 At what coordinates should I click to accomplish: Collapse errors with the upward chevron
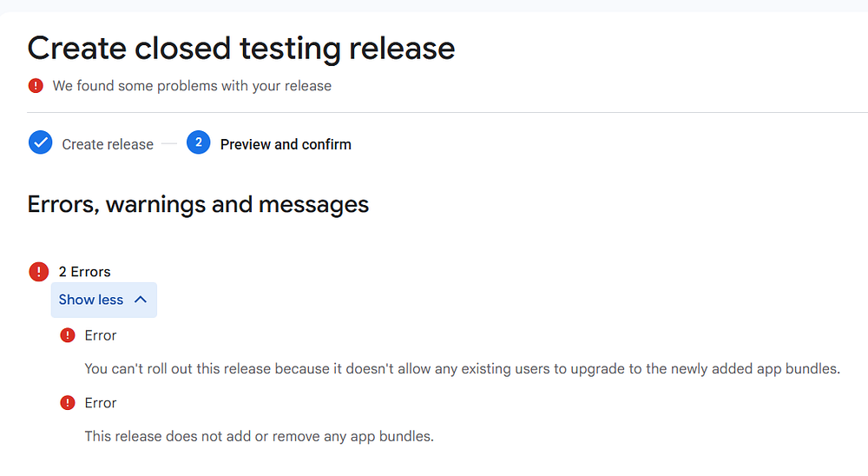point(141,300)
